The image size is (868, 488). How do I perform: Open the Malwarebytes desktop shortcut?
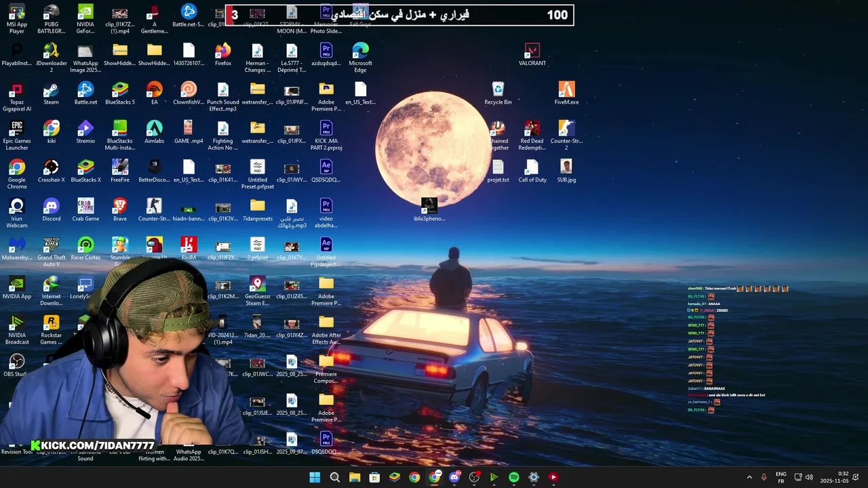(17, 249)
